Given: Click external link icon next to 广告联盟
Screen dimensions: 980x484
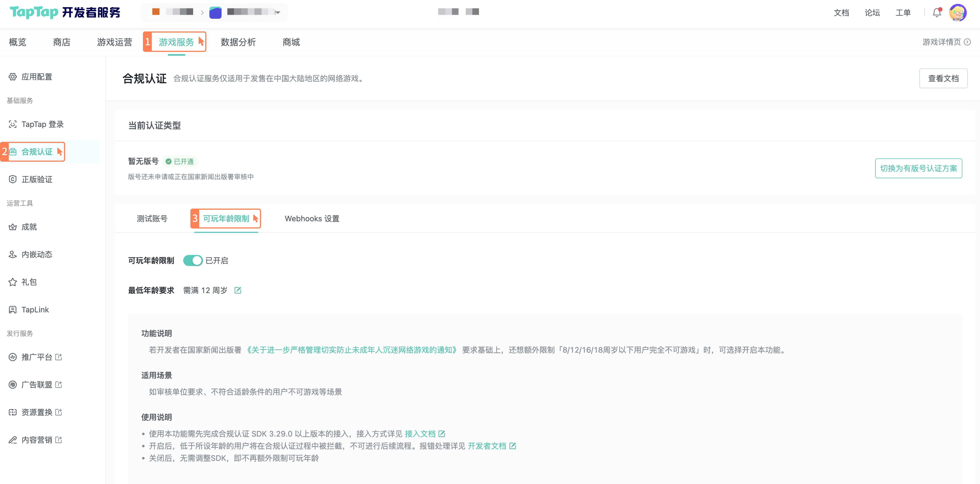Looking at the screenshot, I should [59, 385].
